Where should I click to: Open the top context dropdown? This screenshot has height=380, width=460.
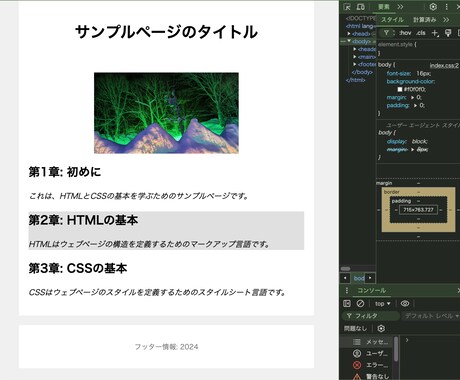[382, 304]
